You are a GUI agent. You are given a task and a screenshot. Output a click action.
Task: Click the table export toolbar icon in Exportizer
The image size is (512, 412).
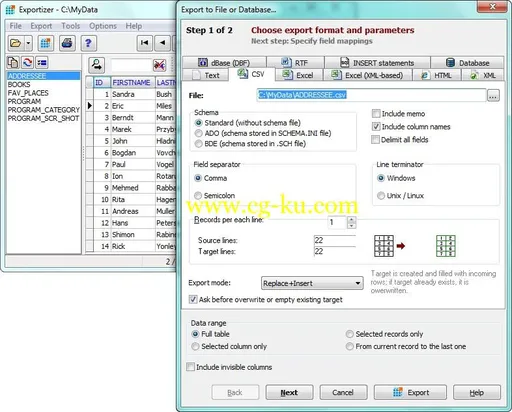coord(46,43)
